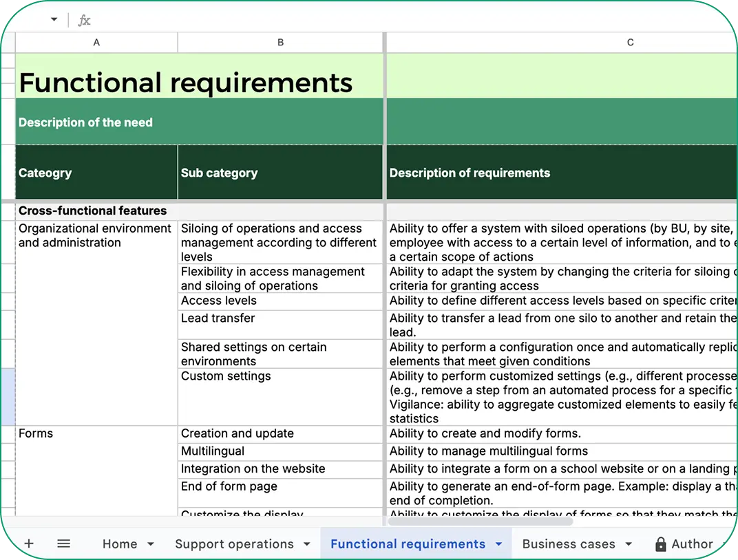The width and height of the screenshot is (738, 560).
Task: Click the fx formula icon
Action: pyautogui.click(x=84, y=20)
